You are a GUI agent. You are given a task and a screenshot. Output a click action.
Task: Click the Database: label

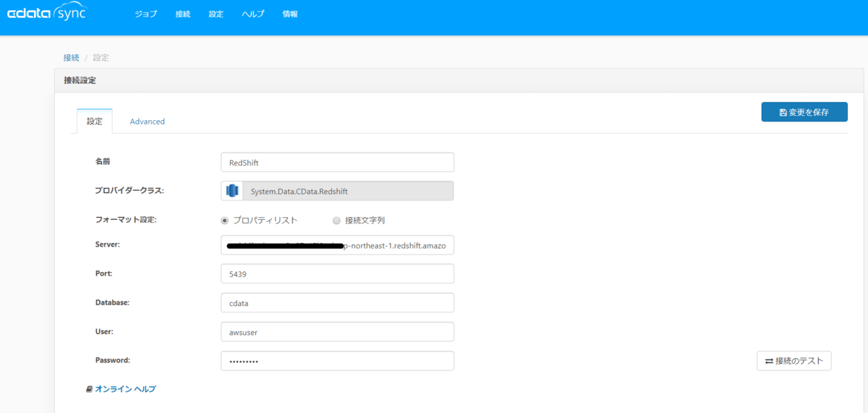112,302
